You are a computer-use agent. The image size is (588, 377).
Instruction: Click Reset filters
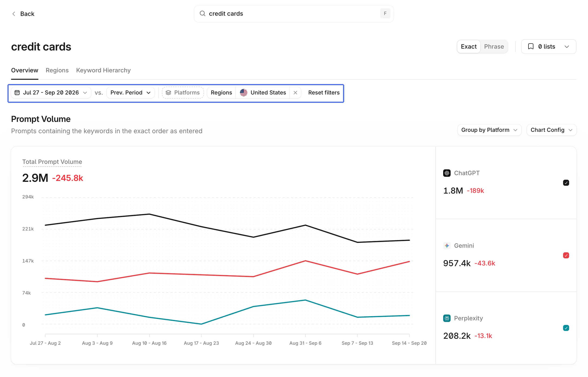[x=324, y=93]
